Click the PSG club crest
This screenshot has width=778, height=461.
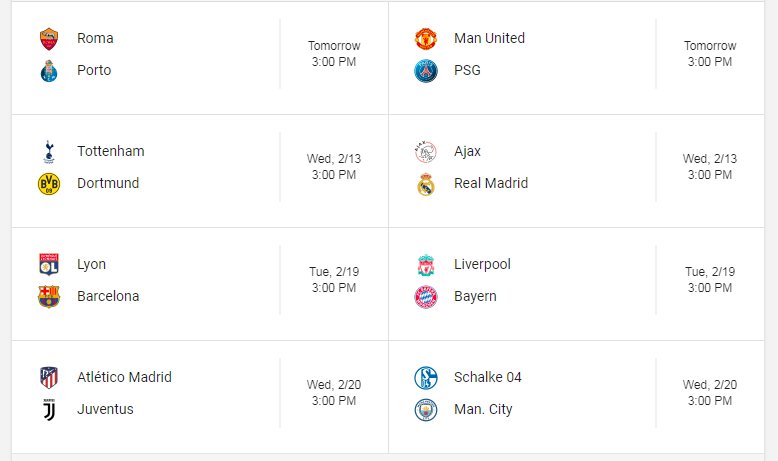point(426,71)
